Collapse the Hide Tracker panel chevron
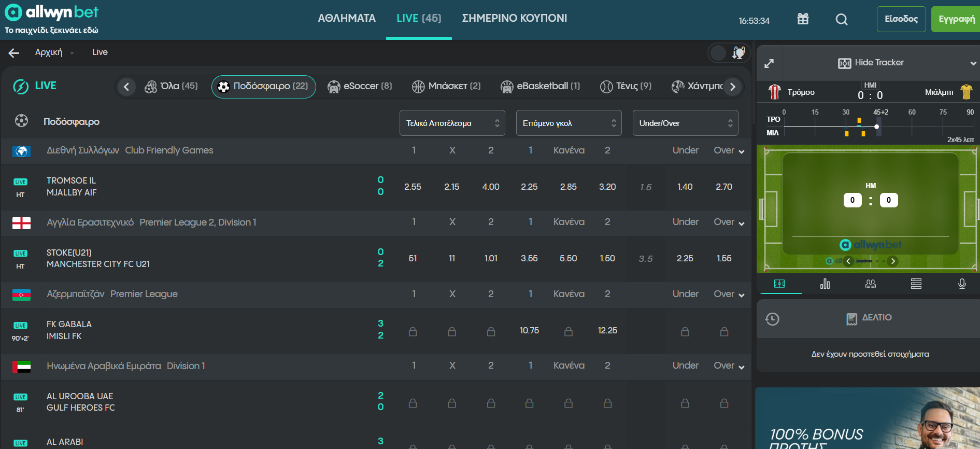The width and height of the screenshot is (980, 449). 973,63
